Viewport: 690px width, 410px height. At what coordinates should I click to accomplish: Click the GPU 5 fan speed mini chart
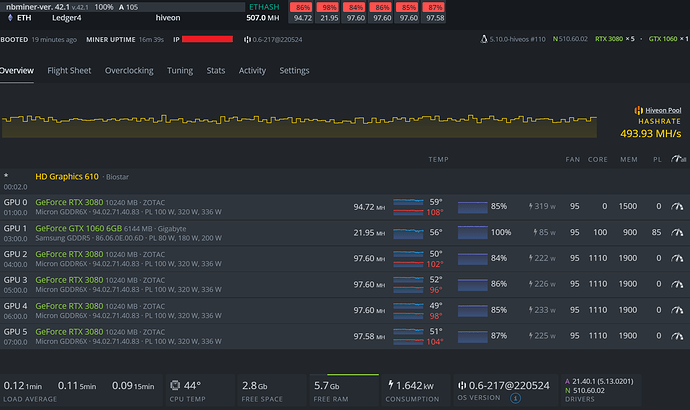point(472,337)
